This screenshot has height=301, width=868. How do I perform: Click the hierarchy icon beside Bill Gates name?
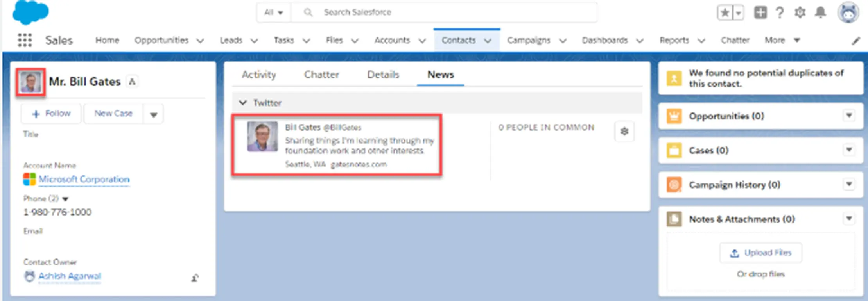tap(132, 82)
